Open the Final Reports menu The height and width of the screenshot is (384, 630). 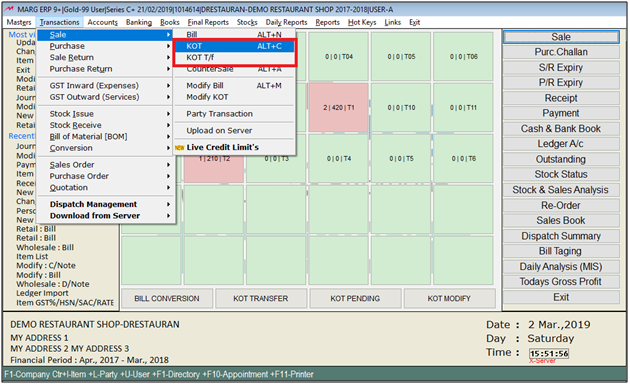point(208,22)
